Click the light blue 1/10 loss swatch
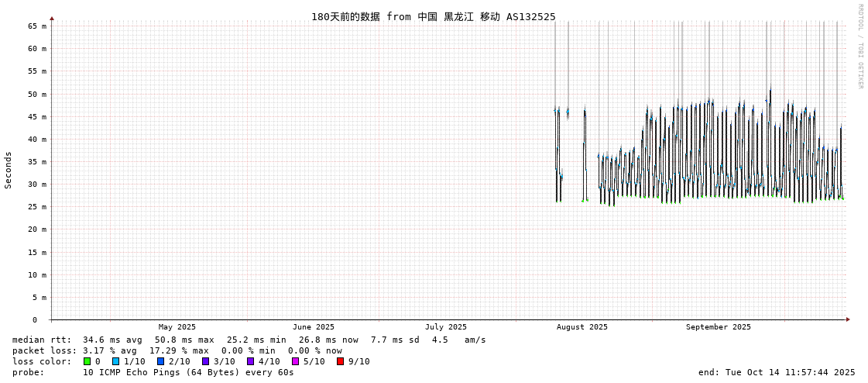This screenshot has width=868, height=383. click(x=115, y=361)
